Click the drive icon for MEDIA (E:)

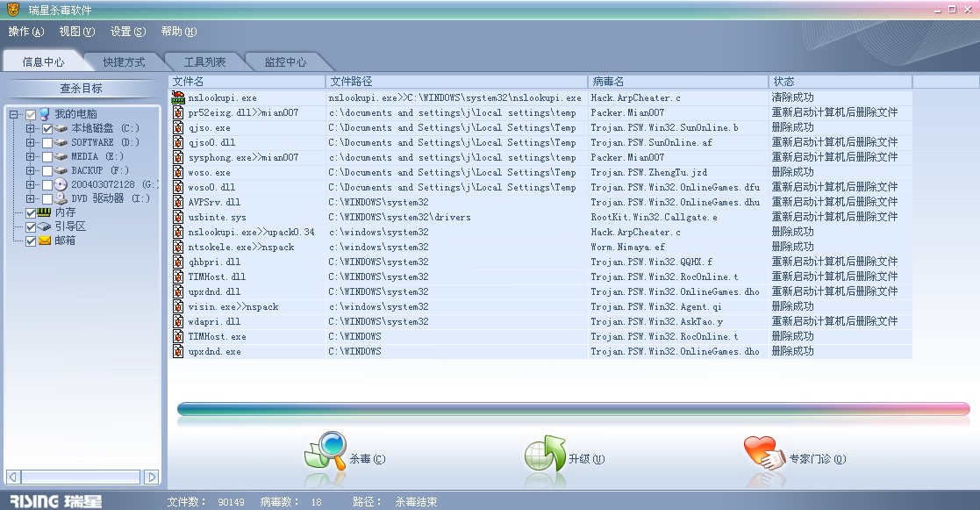(x=61, y=157)
